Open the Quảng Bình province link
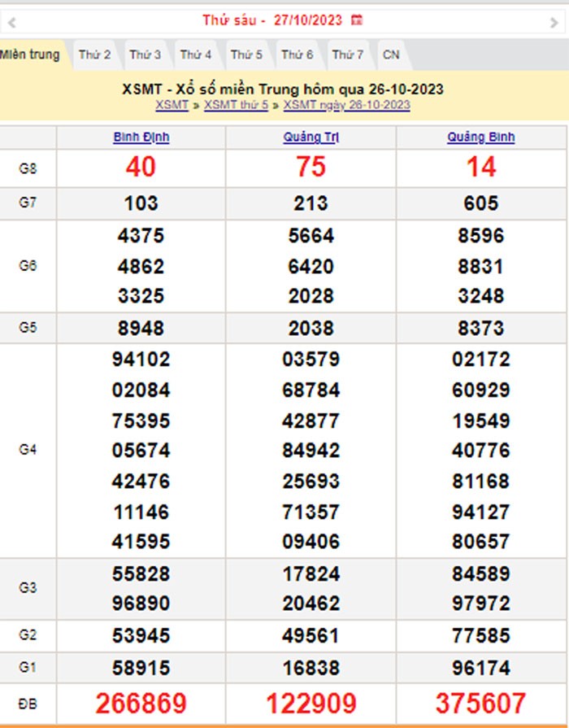Viewport: 569px width, 728px height. click(x=480, y=137)
